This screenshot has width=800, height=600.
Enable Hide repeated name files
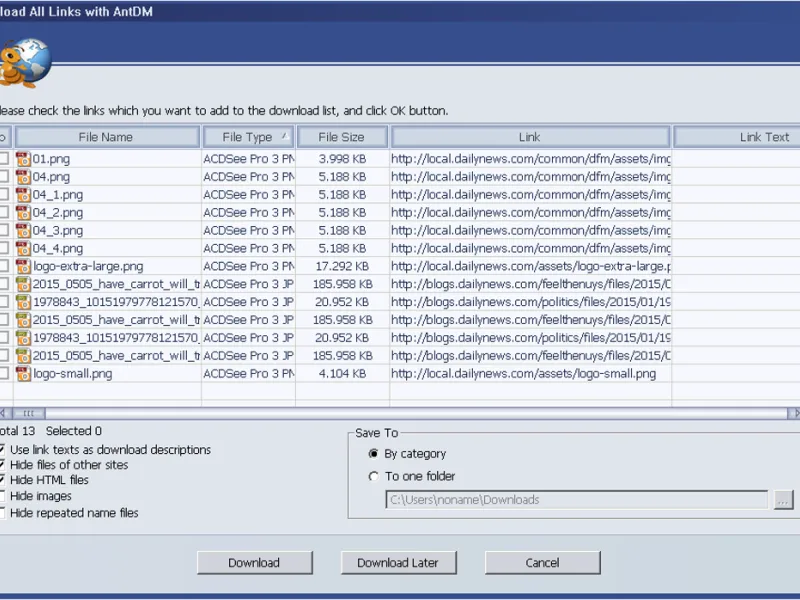[2, 513]
